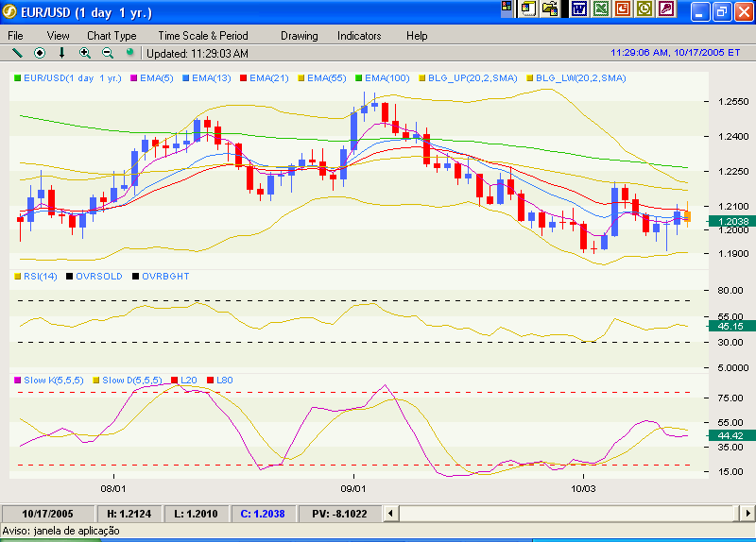The height and width of the screenshot is (542, 756).
Task: Click the RSI(14) legend label
Action: click(x=40, y=277)
